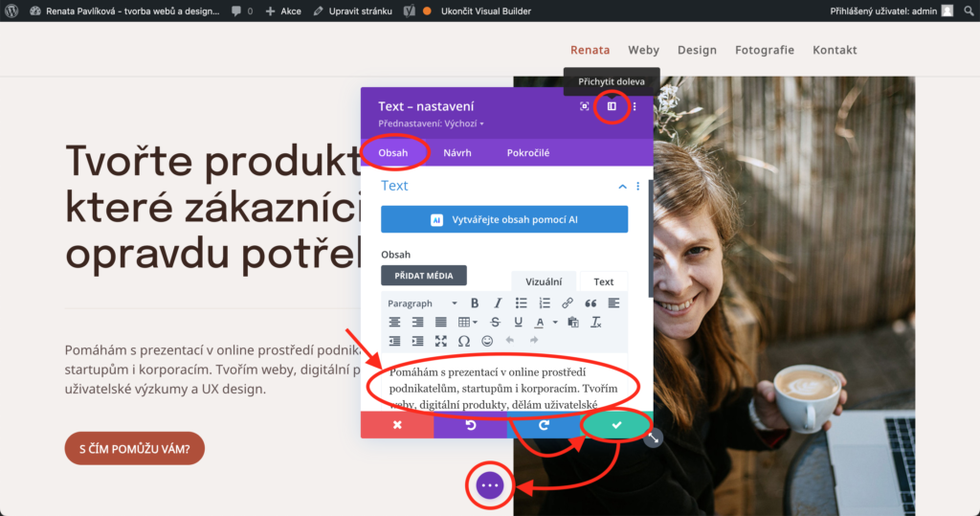The height and width of the screenshot is (516, 980).
Task: Open the Weby menu item
Action: click(643, 50)
